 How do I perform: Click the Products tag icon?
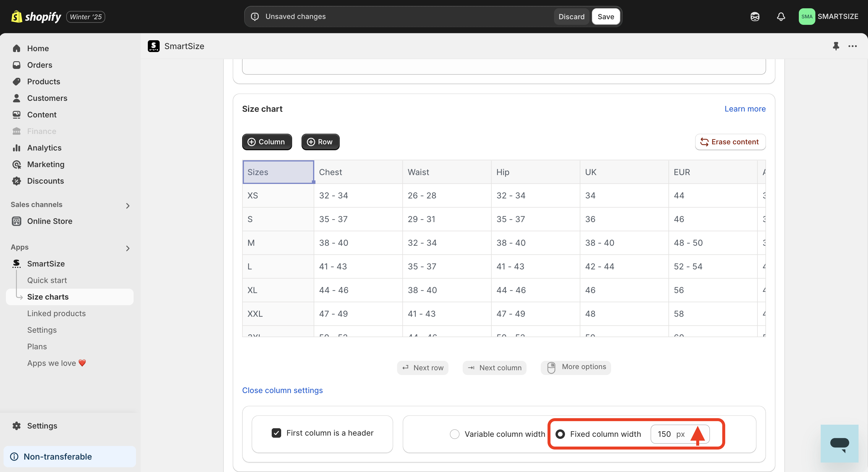(x=17, y=81)
